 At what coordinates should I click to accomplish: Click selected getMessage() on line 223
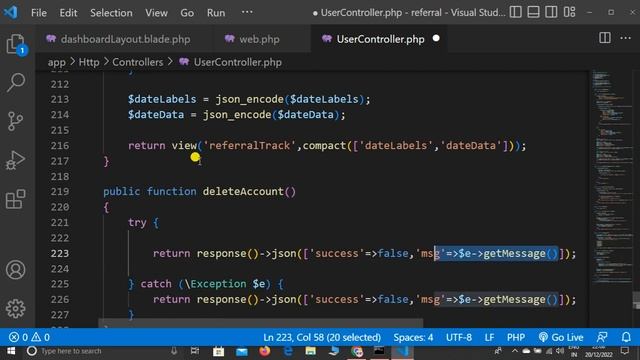[520, 253]
